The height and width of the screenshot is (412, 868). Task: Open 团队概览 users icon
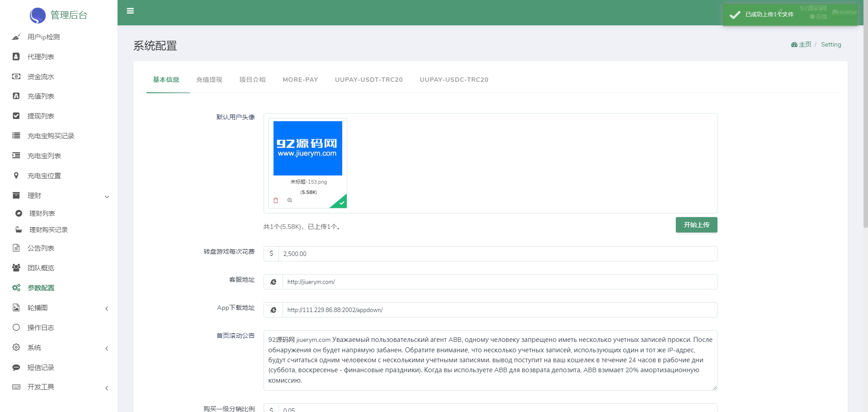click(x=16, y=268)
